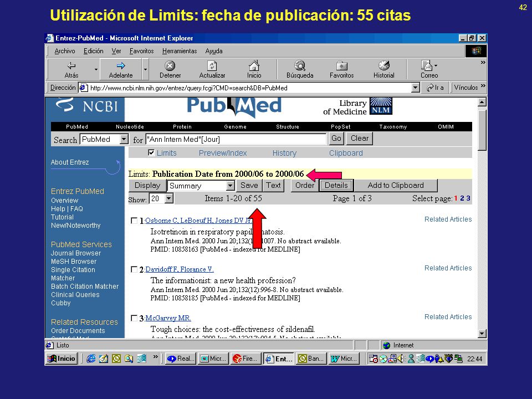532x399 pixels.
Task: Switch to the Structure database tab
Action: pyautogui.click(x=288, y=126)
